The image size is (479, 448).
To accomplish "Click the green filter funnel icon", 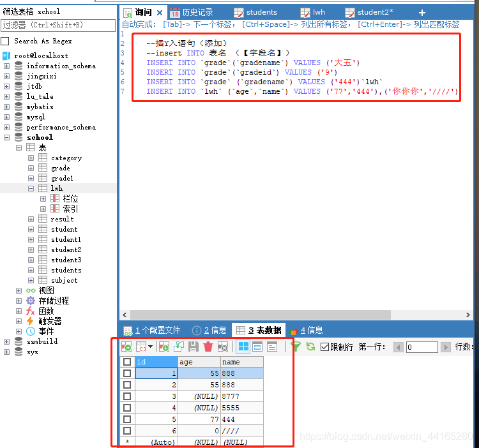I will (296, 347).
